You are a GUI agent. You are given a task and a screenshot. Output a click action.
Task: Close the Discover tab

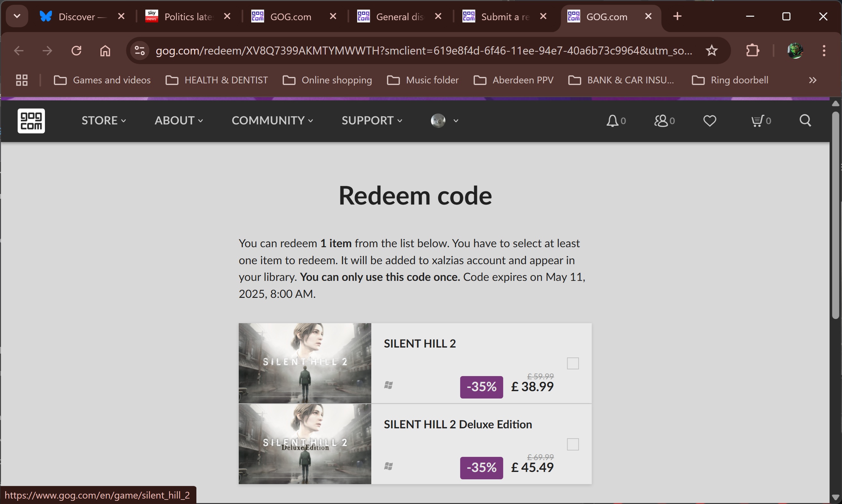[121, 16]
